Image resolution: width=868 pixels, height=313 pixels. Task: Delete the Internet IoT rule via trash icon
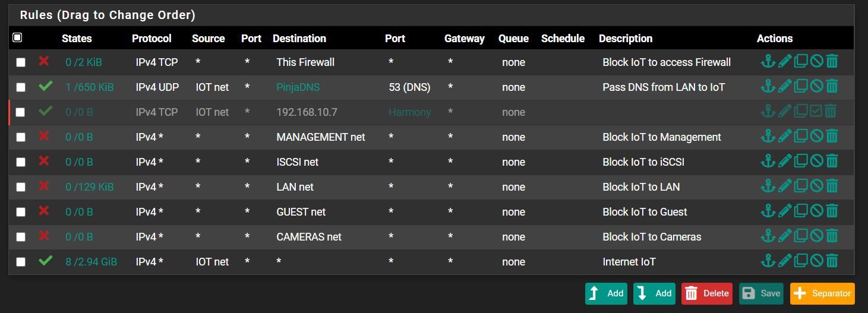pyautogui.click(x=832, y=261)
